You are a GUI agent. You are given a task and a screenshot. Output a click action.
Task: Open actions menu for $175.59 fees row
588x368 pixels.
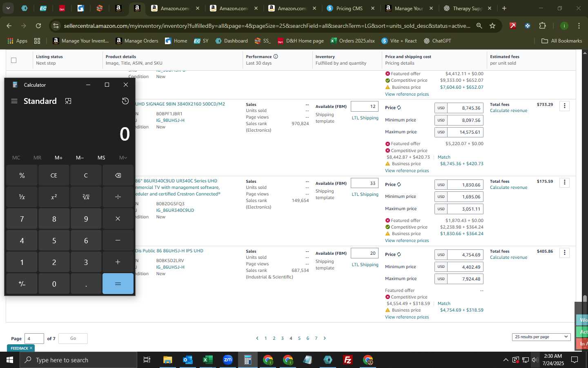coord(565,183)
